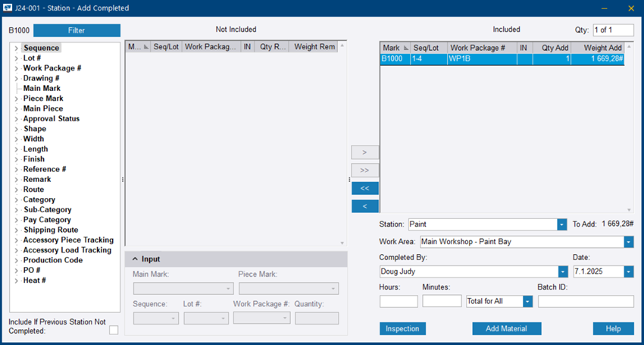Expand the Work Package # filter node

(x=15, y=68)
